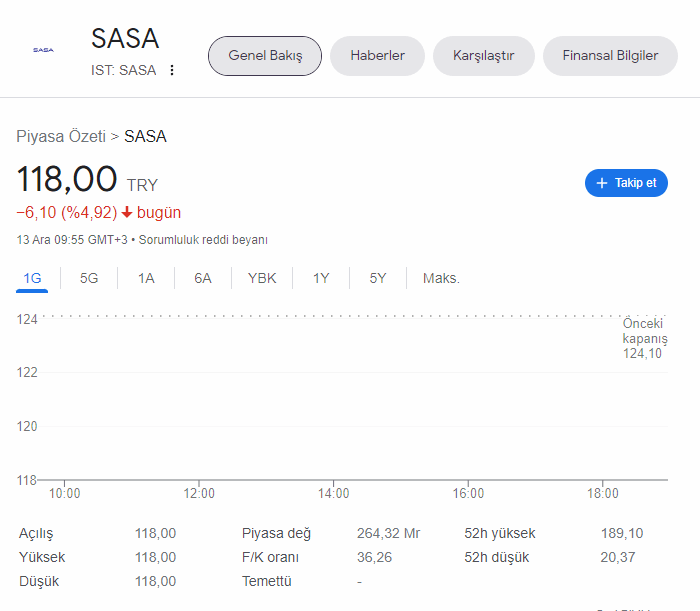Viewport: 700px width, 611px height.
Task: Click the Takip et button
Action: point(626,183)
